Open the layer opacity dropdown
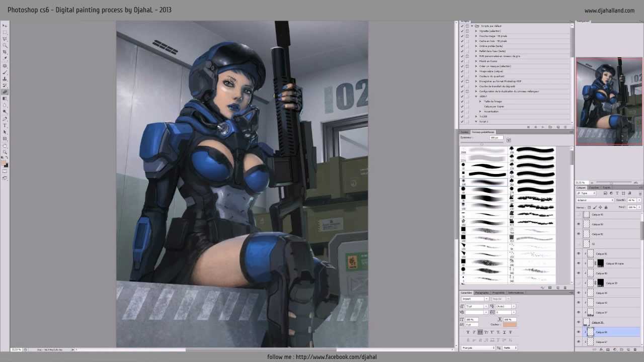 639,200
